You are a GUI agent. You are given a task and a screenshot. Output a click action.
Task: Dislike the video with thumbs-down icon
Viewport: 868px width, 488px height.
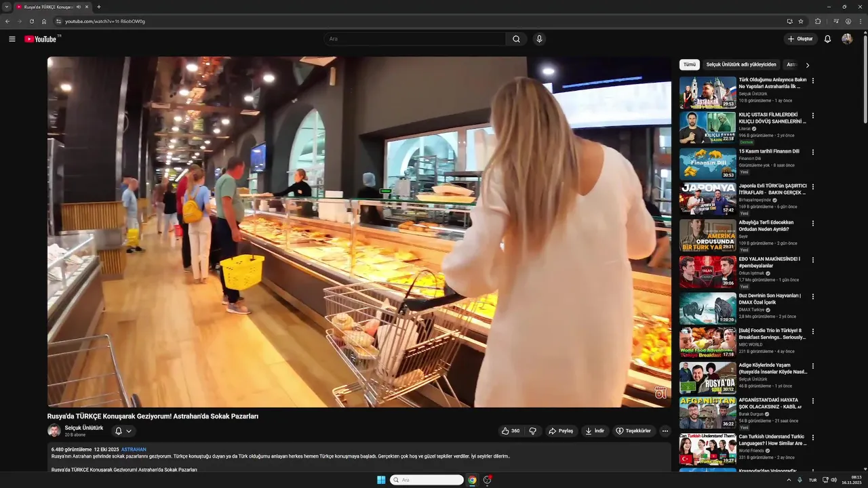[533, 431]
